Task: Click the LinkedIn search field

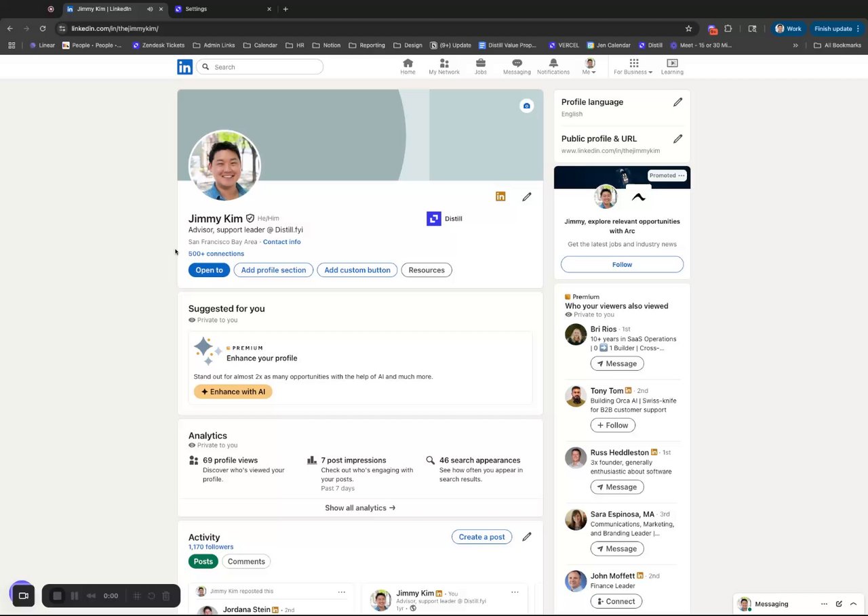Action: (260, 66)
